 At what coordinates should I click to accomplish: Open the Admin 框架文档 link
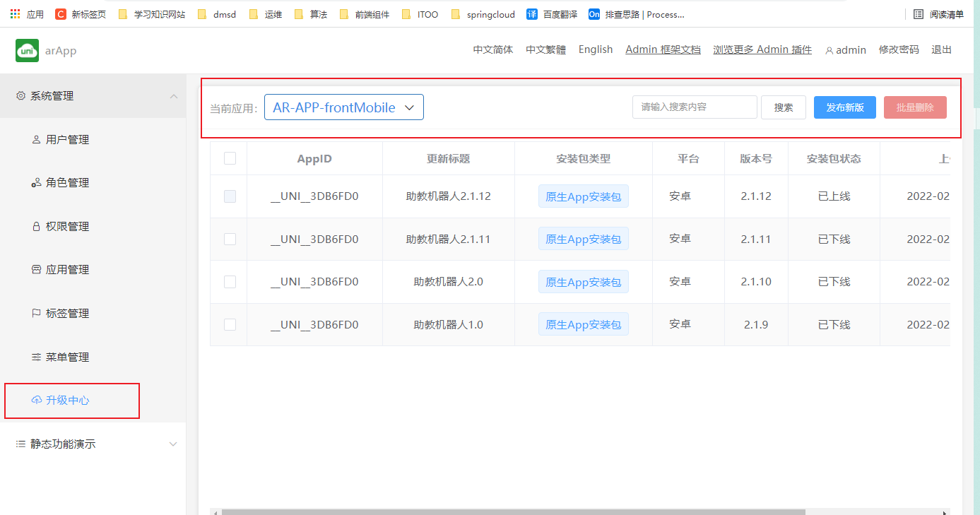pyautogui.click(x=663, y=49)
